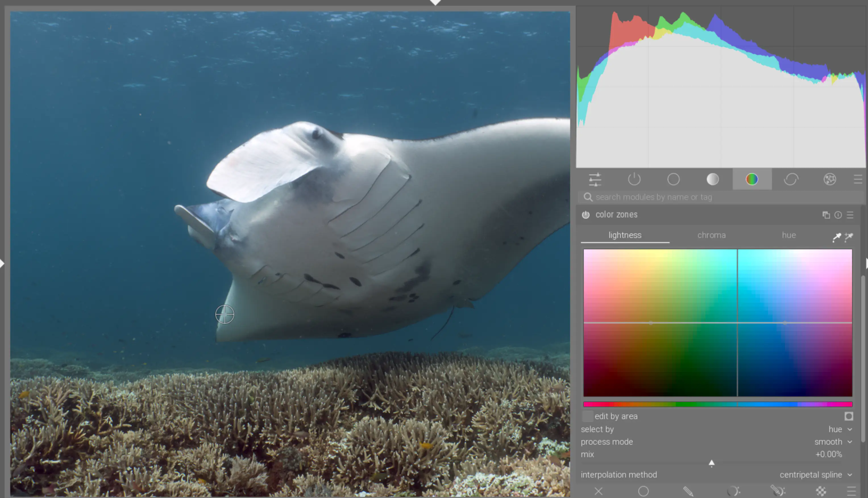Enable the edit by area checkbox
Viewport: 868px width, 498px height.
click(x=588, y=416)
